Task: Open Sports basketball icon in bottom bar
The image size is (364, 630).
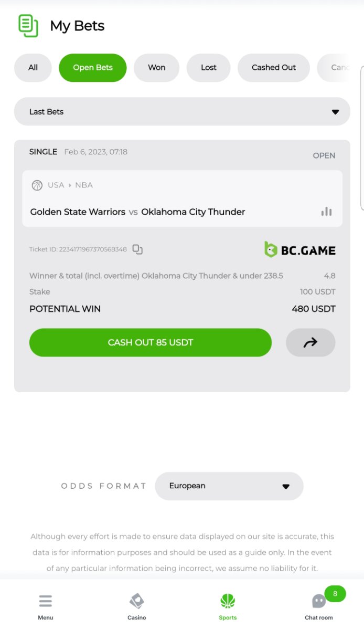Action: point(228,601)
